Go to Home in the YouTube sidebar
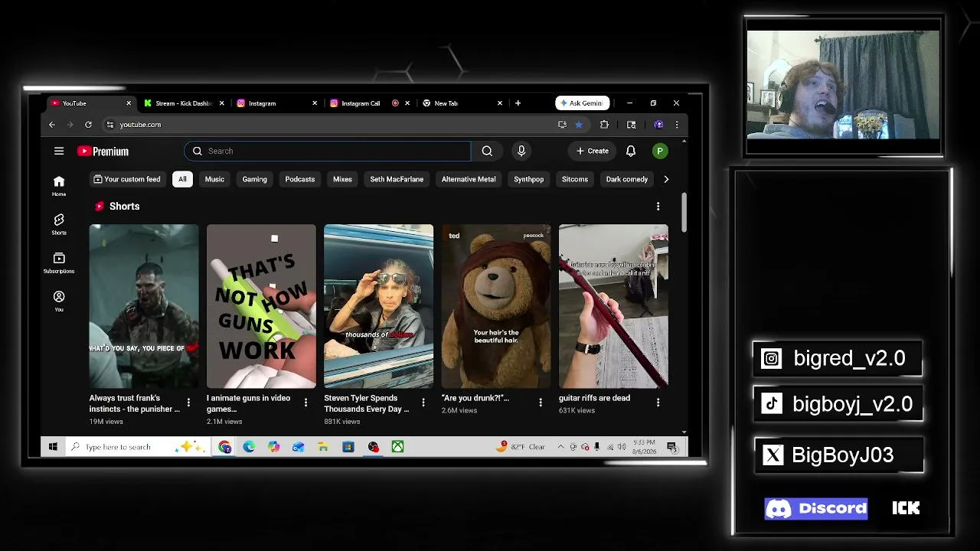980x551 pixels. [59, 185]
